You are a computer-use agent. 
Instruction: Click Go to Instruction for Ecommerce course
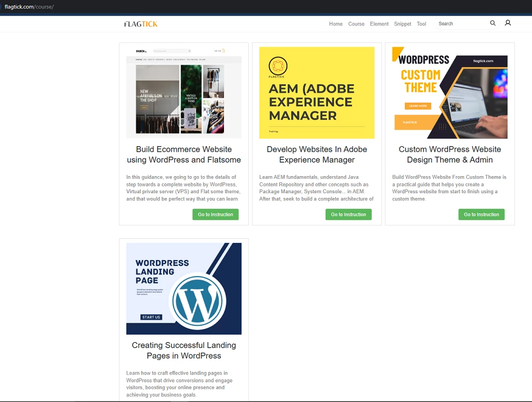tap(216, 214)
